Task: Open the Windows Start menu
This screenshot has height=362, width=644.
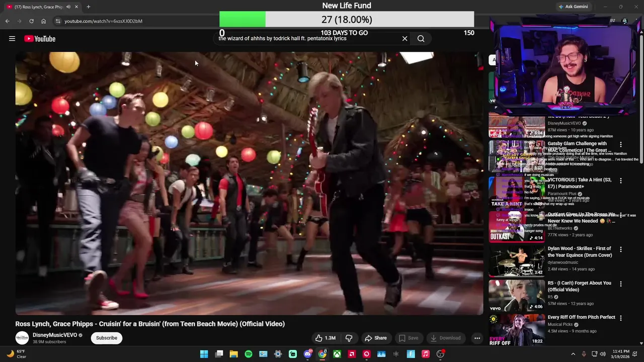Action: pyautogui.click(x=204, y=354)
